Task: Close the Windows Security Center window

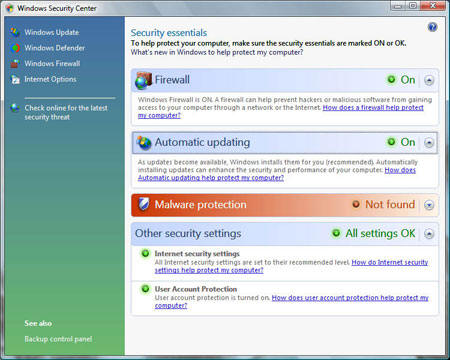Action: (433, 6)
